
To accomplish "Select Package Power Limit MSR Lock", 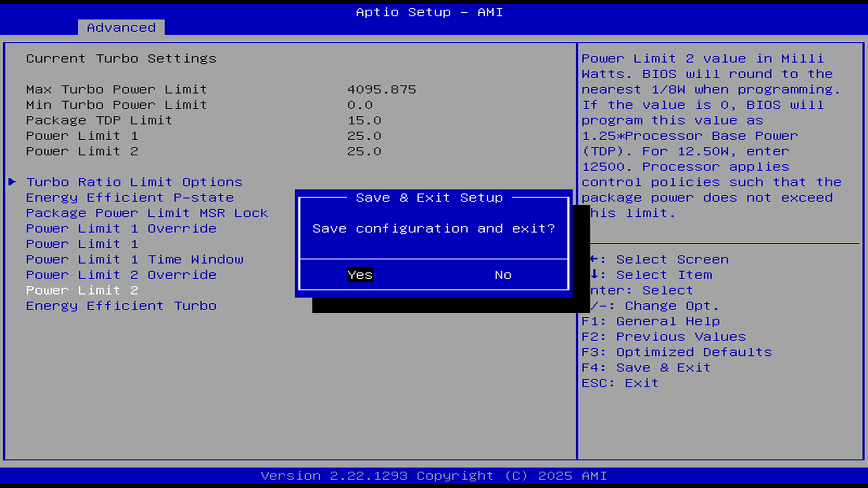I will tap(147, 213).
